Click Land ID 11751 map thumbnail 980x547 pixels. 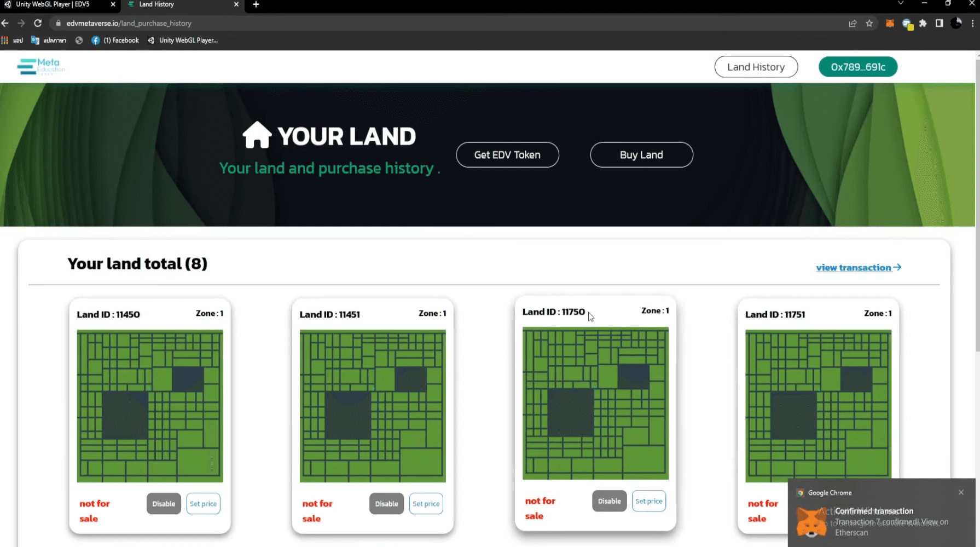point(818,406)
